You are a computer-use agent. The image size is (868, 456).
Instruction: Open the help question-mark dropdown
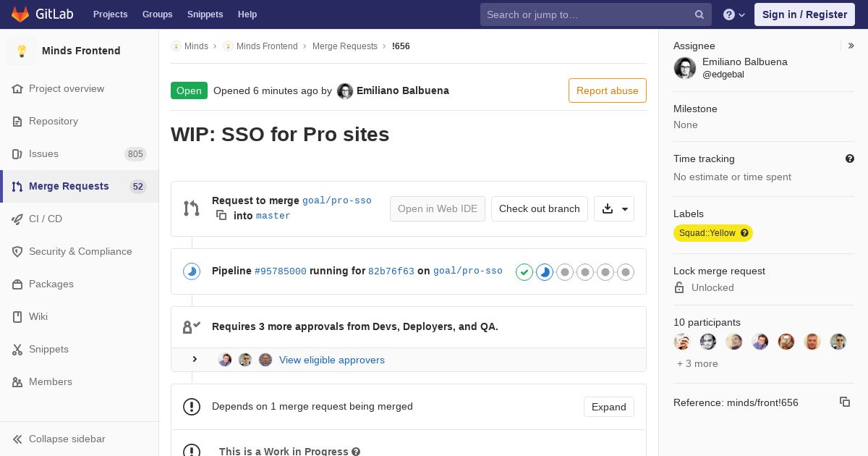click(734, 14)
